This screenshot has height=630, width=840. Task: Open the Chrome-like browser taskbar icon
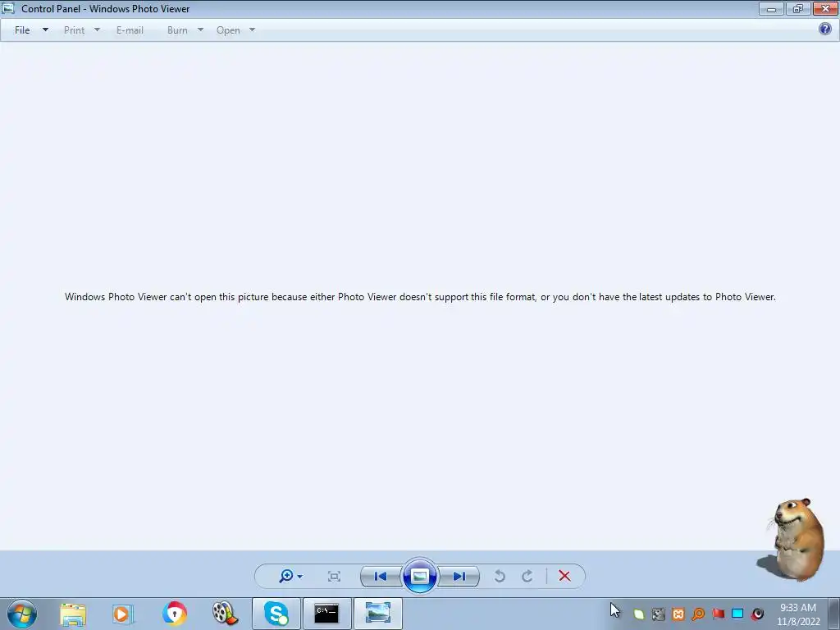pos(175,614)
